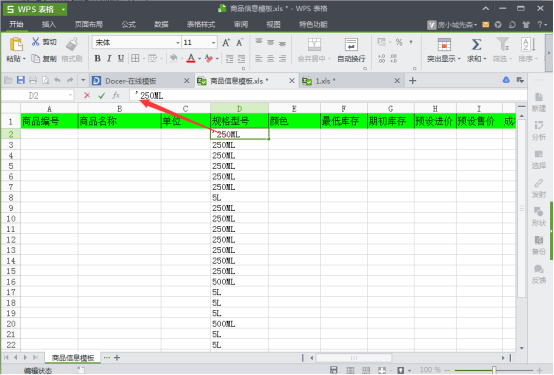Click the insert function fx icon
This screenshot has height=375, width=554.
pyautogui.click(x=116, y=95)
